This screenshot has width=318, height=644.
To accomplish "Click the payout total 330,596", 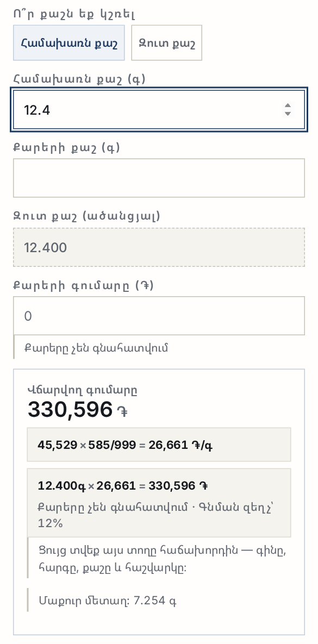I will 70,409.
